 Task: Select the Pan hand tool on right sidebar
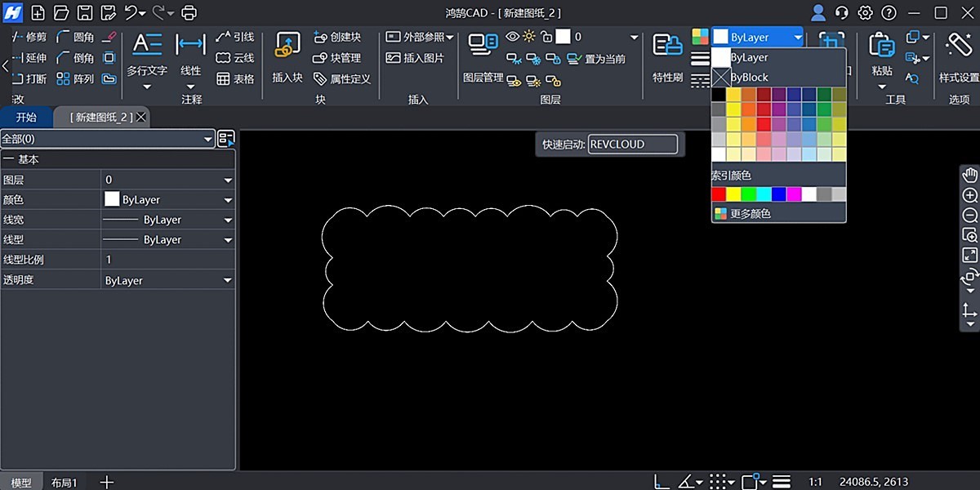969,173
